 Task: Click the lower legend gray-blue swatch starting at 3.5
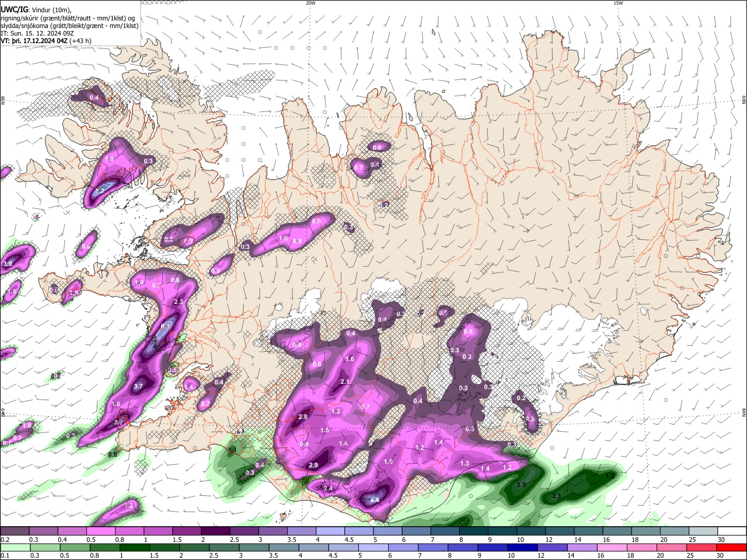284,547
